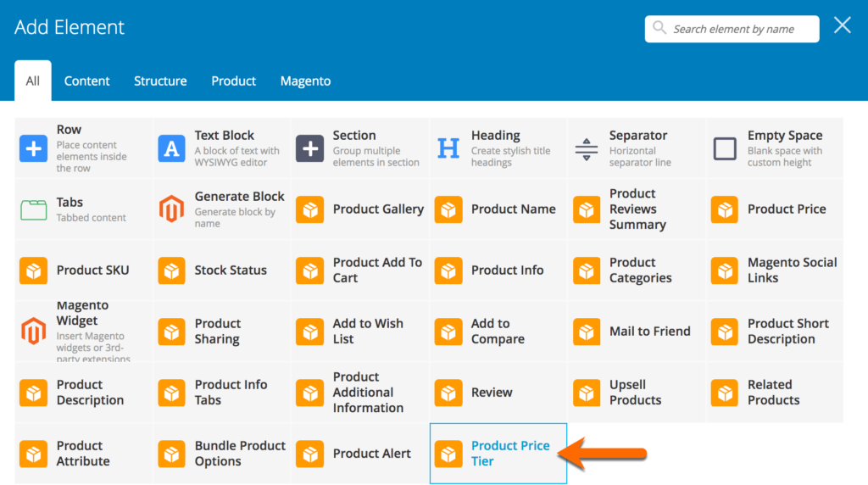Add the Review element
This screenshot has height=485, width=868.
tap(498, 393)
